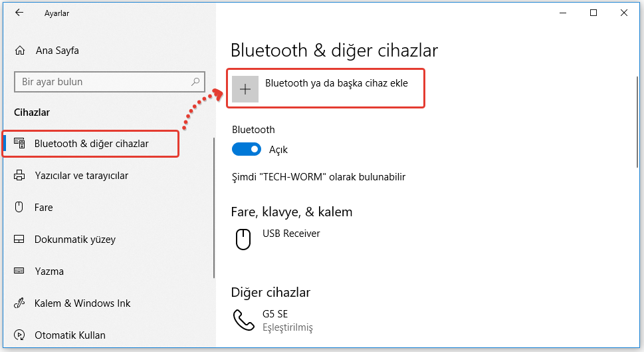
Task: Open Dokunmatik yüzey touchpad icon
Action: pyautogui.click(x=20, y=240)
